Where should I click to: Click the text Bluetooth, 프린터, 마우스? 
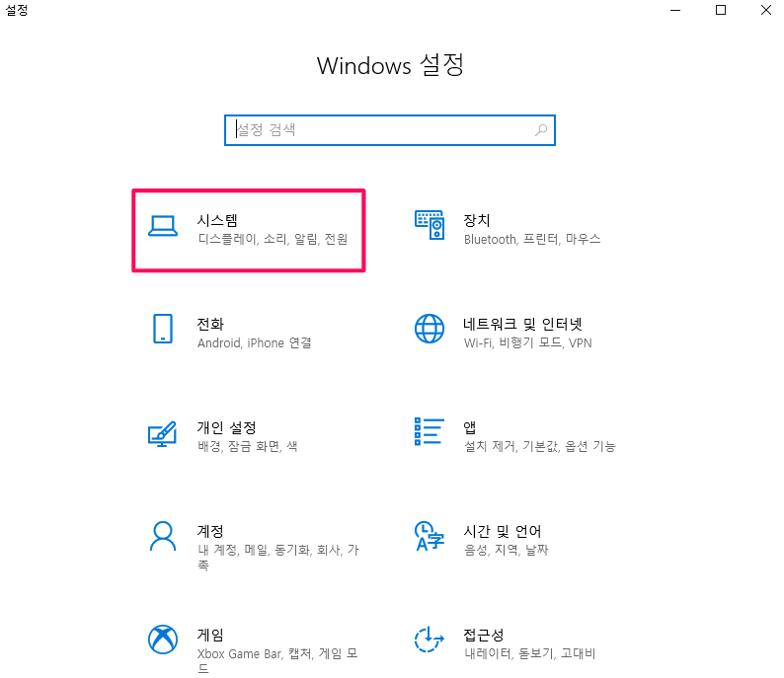pos(532,240)
